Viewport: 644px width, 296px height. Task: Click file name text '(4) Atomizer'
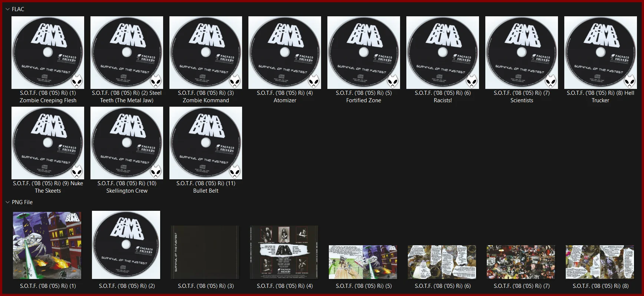coord(285,97)
